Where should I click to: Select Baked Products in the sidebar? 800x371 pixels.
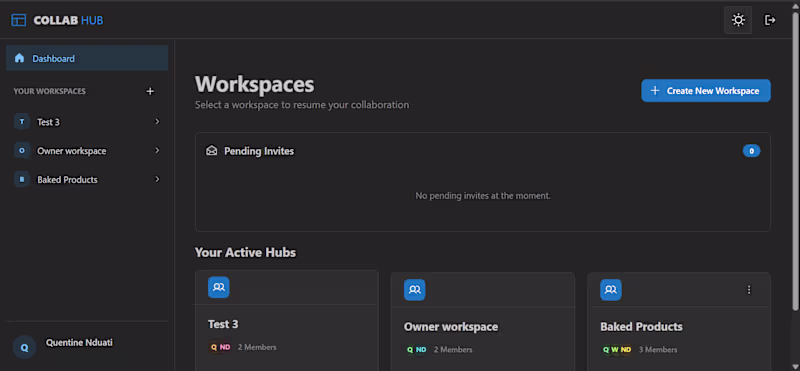pos(87,180)
